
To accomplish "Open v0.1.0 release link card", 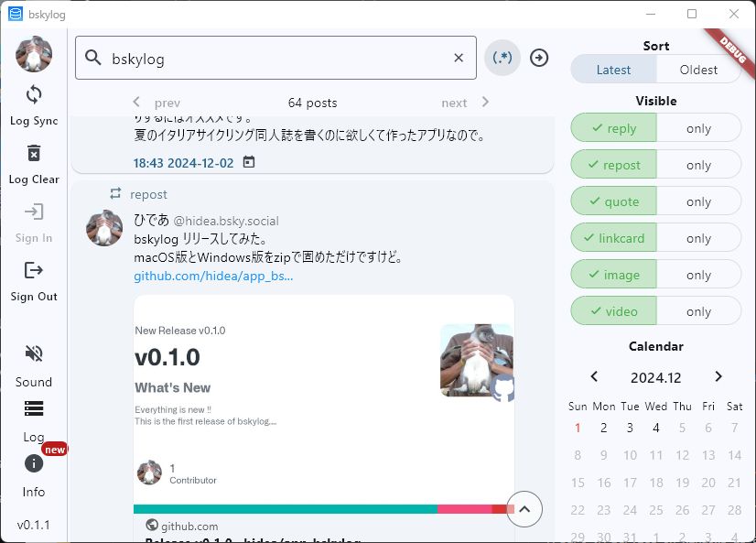I will (x=324, y=418).
